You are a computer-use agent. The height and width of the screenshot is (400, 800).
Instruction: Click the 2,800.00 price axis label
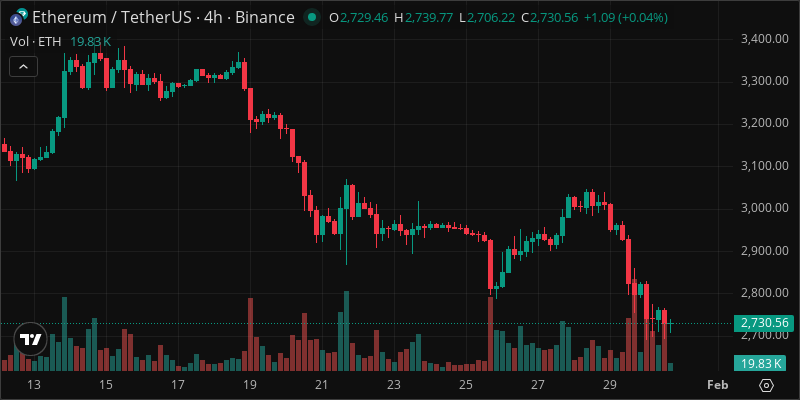point(764,293)
